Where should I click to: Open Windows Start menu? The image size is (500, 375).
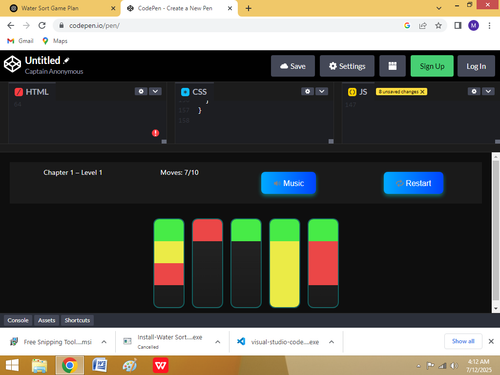pyautogui.click(x=12, y=366)
